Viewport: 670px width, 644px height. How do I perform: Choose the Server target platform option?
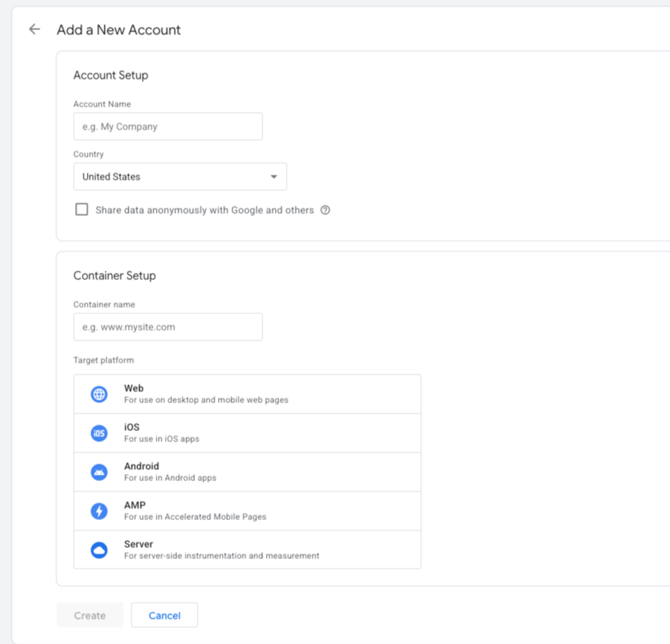247,549
